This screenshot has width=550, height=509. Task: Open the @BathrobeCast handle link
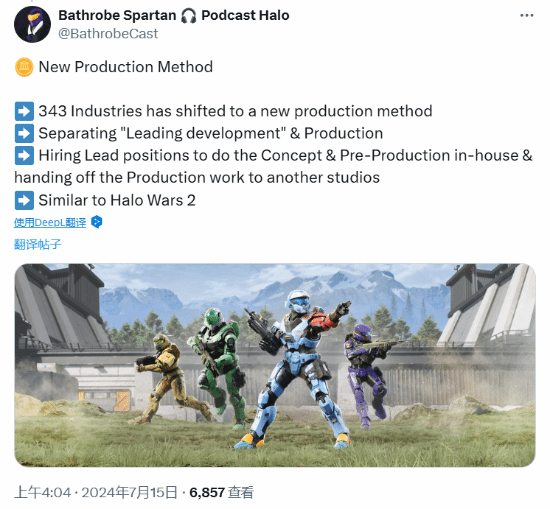click(108, 34)
